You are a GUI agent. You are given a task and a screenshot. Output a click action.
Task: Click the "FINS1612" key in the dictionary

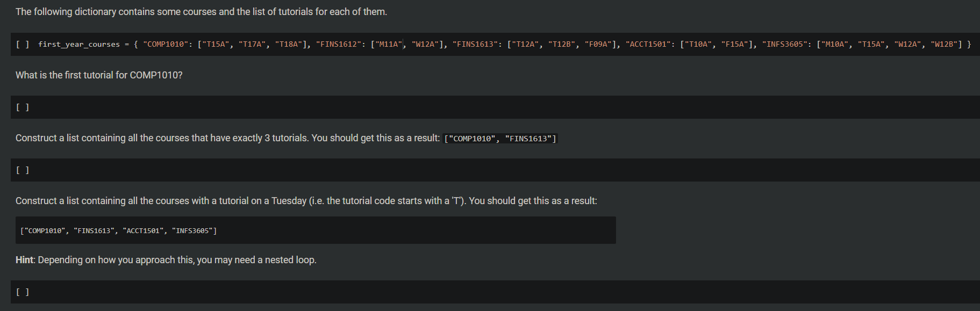(340, 44)
